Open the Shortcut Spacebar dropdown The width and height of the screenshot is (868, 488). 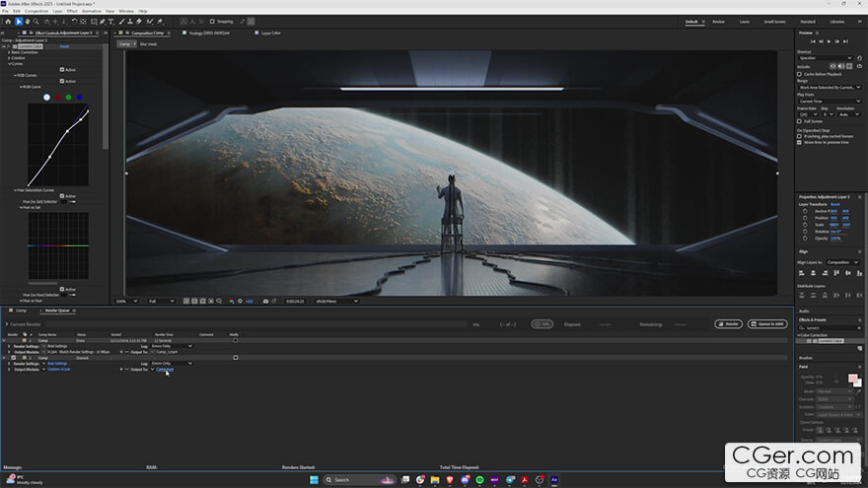click(x=825, y=58)
